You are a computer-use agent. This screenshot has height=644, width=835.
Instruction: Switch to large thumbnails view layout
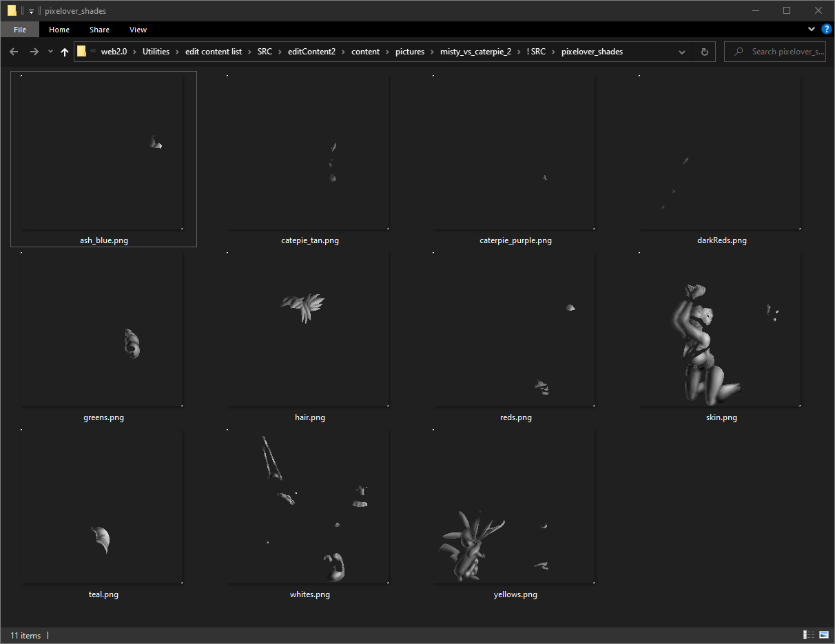(x=823, y=635)
